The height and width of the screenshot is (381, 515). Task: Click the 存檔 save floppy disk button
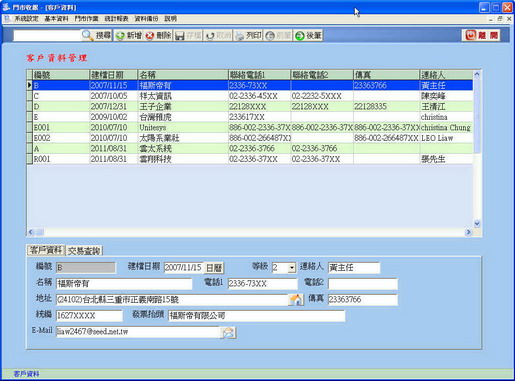pyautogui.click(x=188, y=35)
